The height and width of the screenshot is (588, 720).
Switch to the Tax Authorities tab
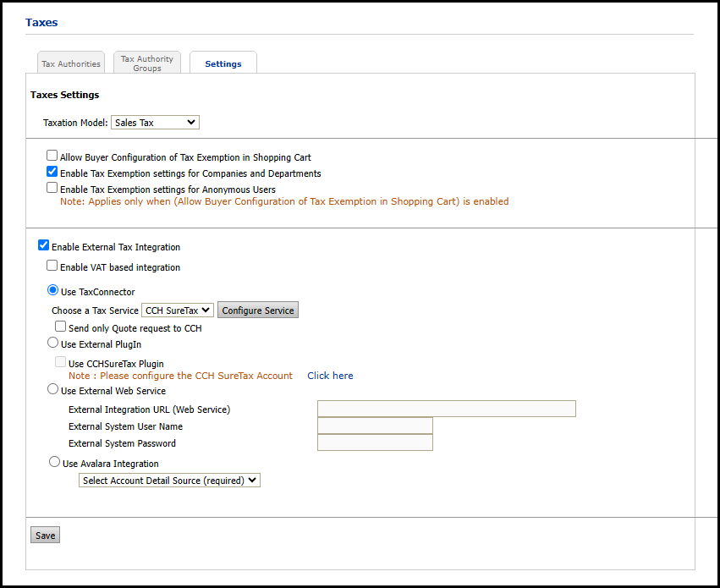[x=71, y=63]
